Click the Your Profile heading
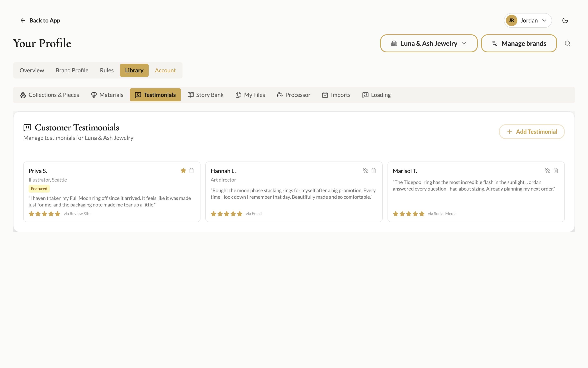588x368 pixels. tap(42, 43)
